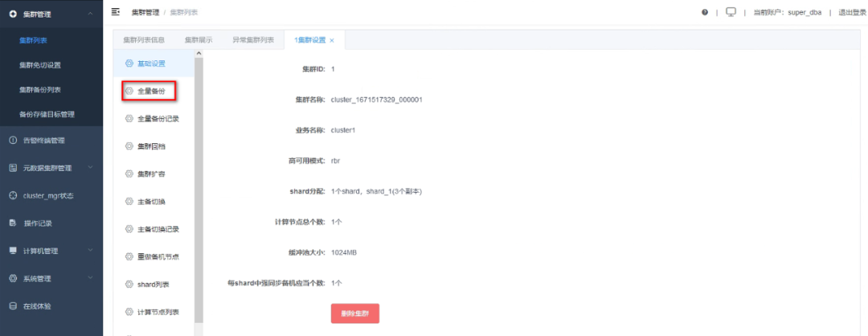
Task: Expand the 系统管理 chevron
Action: pos(90,278)
